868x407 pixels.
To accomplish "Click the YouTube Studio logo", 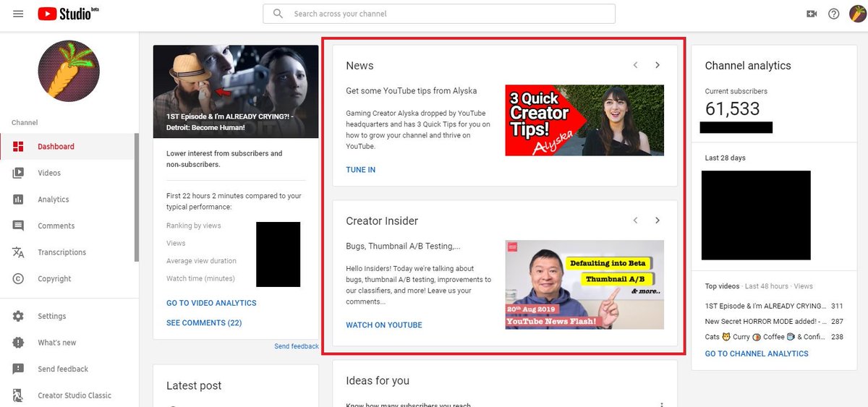I will pyautogui.click(x=68, y=14).
